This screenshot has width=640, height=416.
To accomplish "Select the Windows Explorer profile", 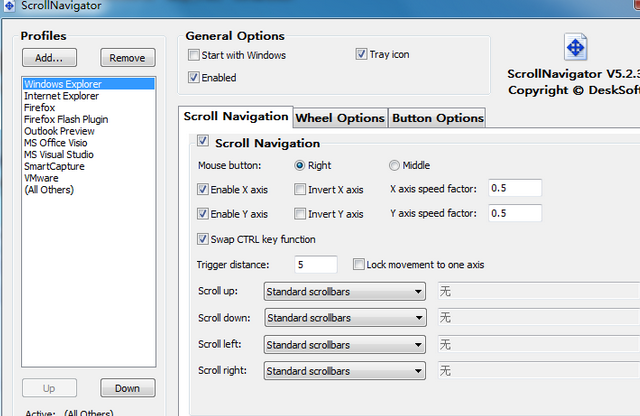I will (x=89, y=84).
